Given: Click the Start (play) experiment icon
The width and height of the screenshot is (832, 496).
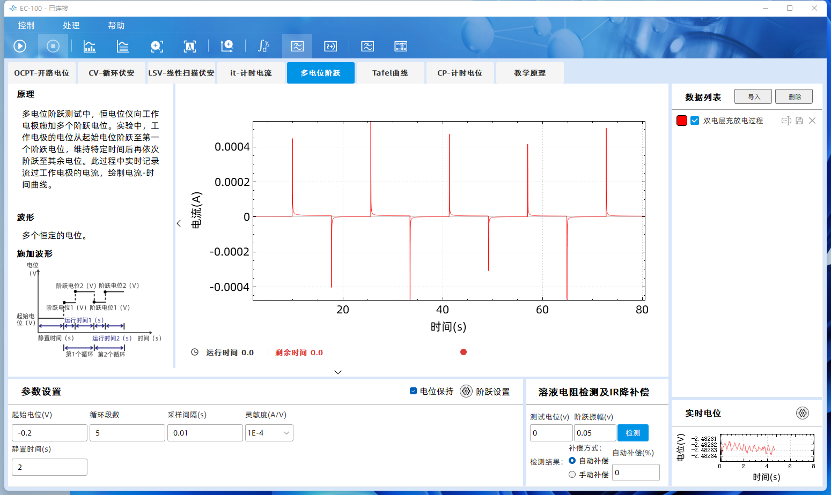Looking at the screenshot, I should (20, 45).
